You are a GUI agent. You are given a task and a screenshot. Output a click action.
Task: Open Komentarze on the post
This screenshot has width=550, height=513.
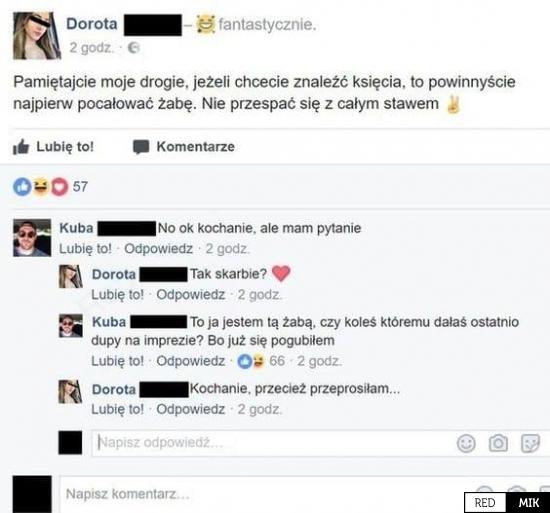point(183,147)
